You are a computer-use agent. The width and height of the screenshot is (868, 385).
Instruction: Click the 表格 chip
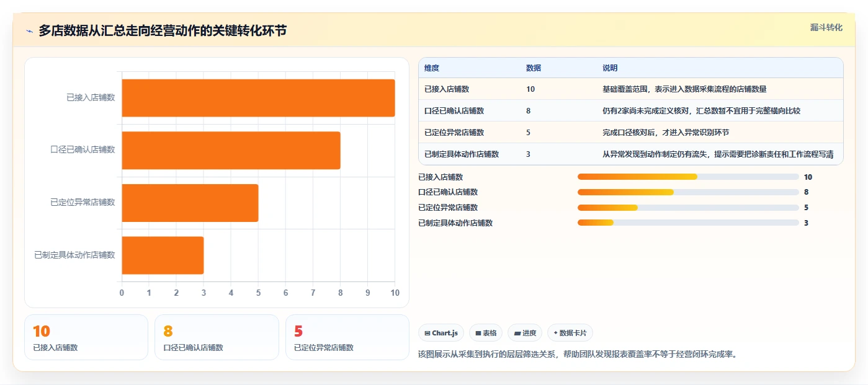click(x=486, y=333)
